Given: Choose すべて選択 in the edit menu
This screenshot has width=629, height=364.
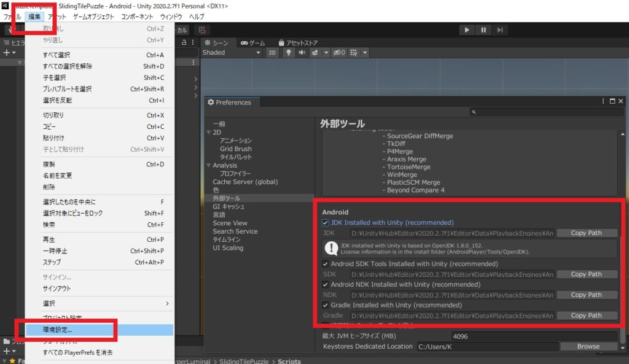Looking at the screenshot, I should pos(100,55).
